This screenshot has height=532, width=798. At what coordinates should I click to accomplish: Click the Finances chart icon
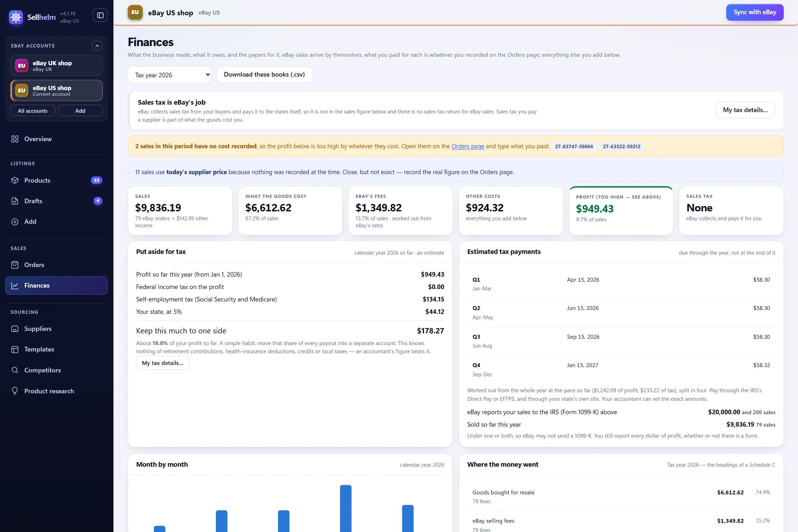click(x=15, y=286)
